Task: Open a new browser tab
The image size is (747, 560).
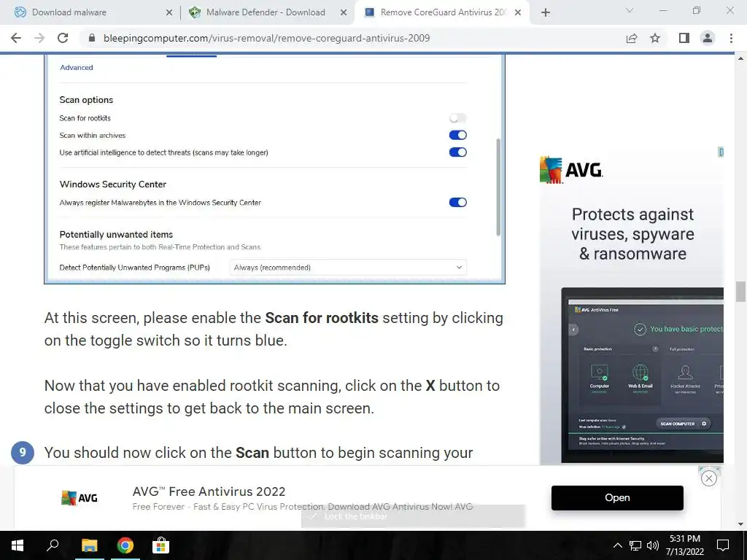Action: 546,12
